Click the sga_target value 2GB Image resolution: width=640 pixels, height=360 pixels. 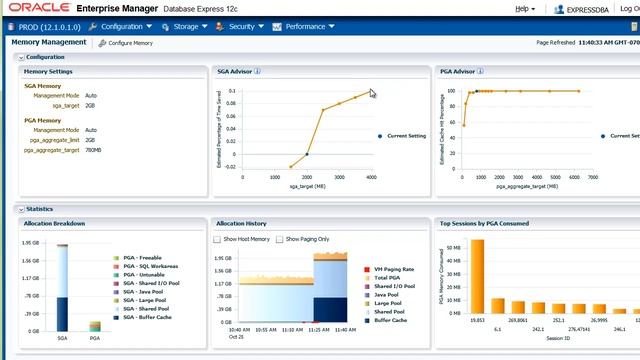click(x=90, y=106)
